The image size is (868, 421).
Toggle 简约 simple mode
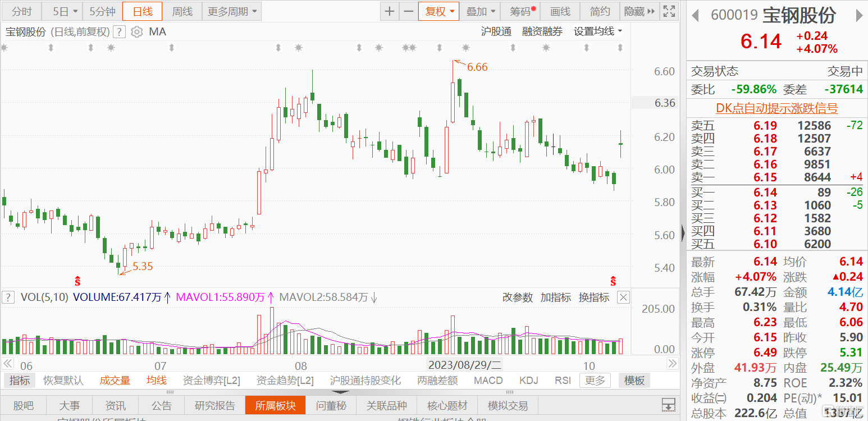[600, 11]
